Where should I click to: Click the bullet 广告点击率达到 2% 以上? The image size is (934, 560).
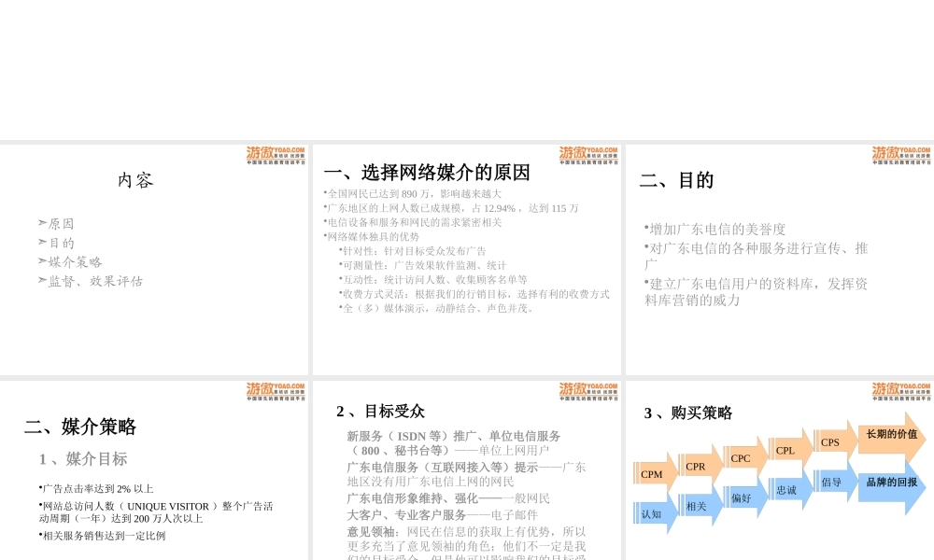coord(96,489)
